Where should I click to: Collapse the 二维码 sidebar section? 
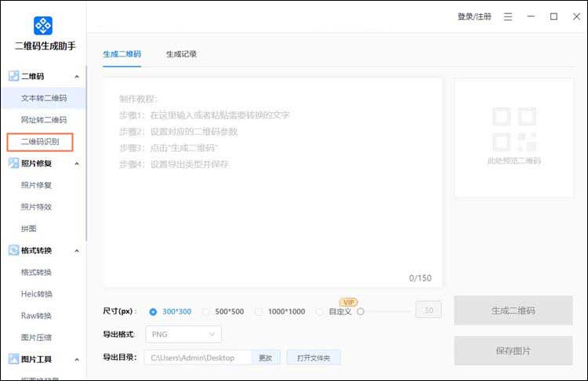pyautogui.click(x=77, y=77)
